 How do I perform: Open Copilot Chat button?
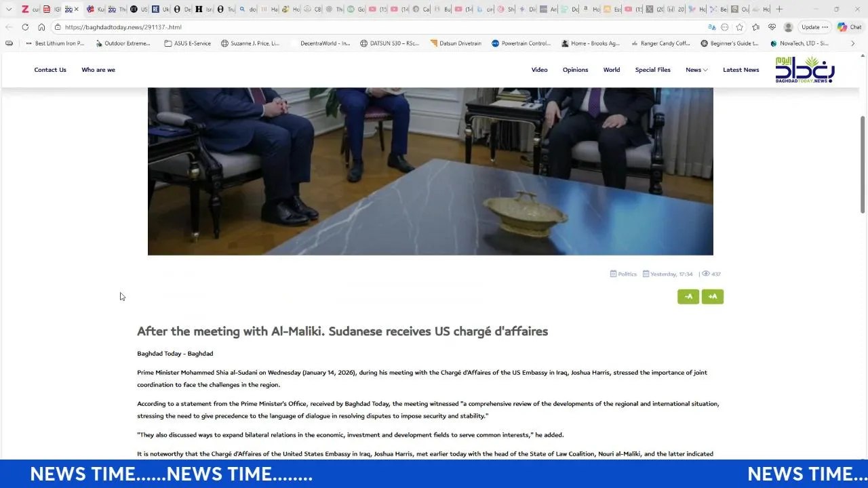point(850,27)
